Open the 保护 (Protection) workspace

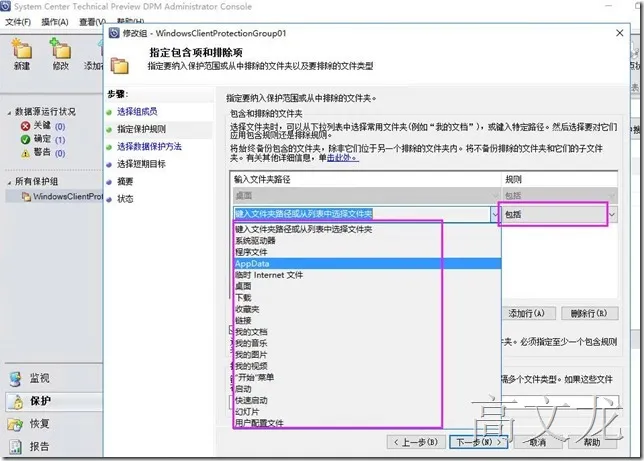(x=54, y=401)
